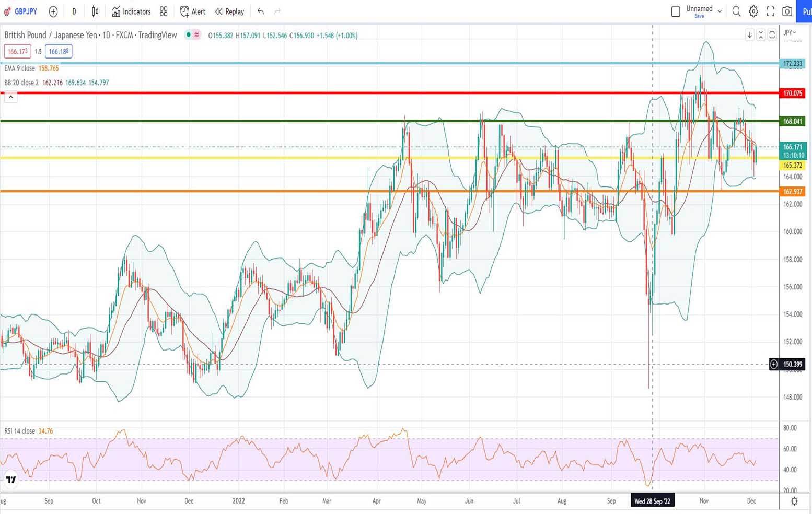812x514 pixels.
Task: Expand the Unnamed layout dropdown
Action: click(720, 10)
